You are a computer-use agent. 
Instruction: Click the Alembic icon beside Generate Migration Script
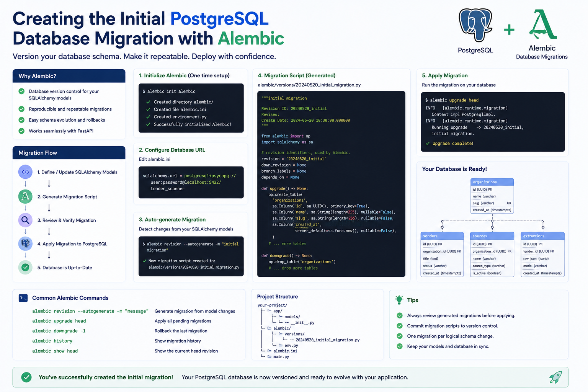pyautogui.click(x=25, y=197)
